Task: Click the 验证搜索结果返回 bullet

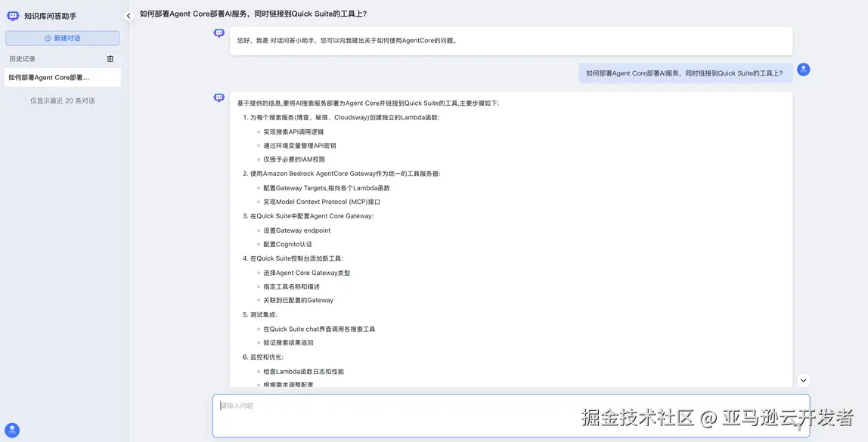Action: pyautogui.click(x=288, y=342)
